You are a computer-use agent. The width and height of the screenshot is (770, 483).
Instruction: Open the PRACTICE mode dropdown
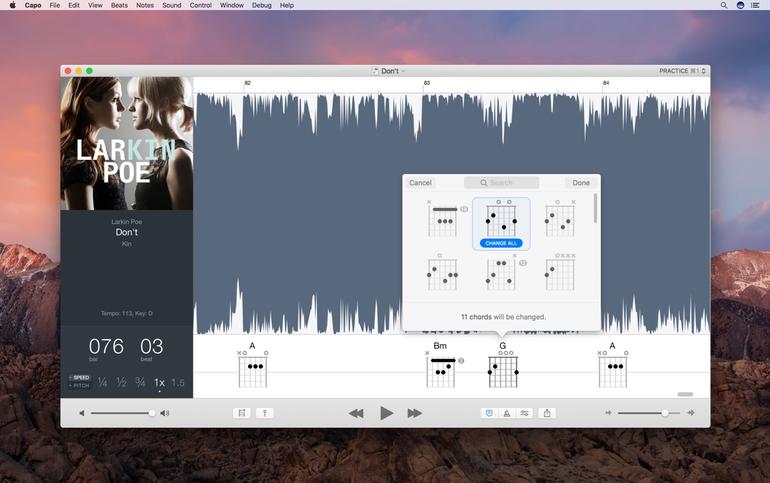click(682, 71)
